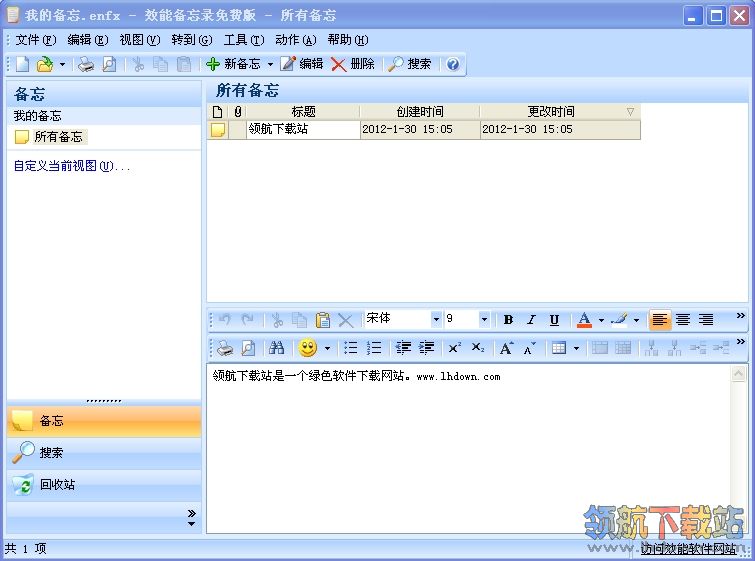Open the 宋体 font name dropdown
Screen dimensions: 755x561
pyautogui.click(x=436, y=319)
